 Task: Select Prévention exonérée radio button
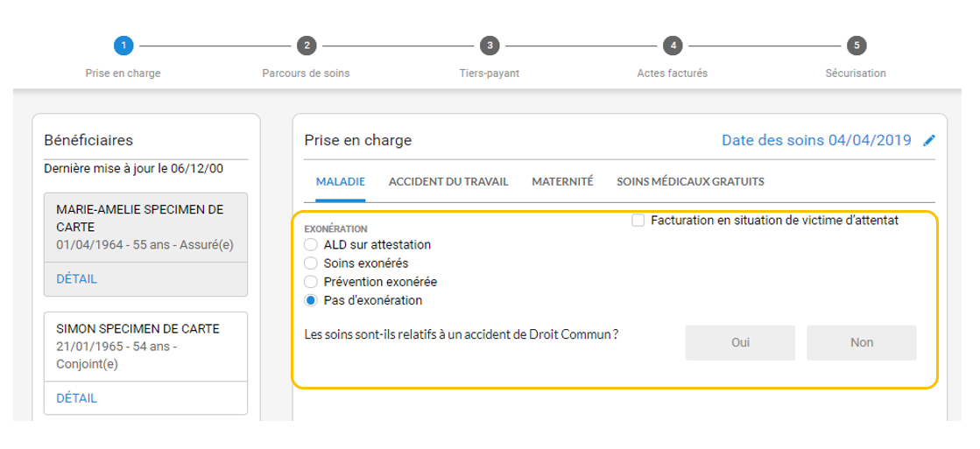coord(309,282)
